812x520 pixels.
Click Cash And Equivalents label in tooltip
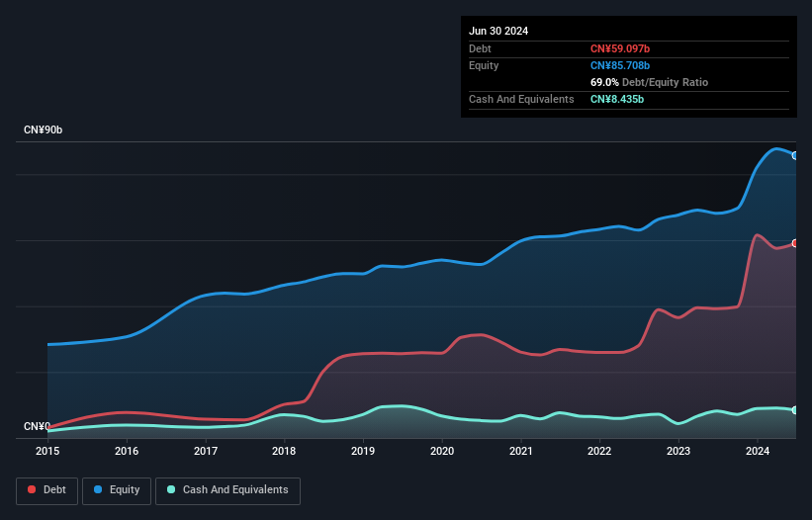tap(521, 99)
